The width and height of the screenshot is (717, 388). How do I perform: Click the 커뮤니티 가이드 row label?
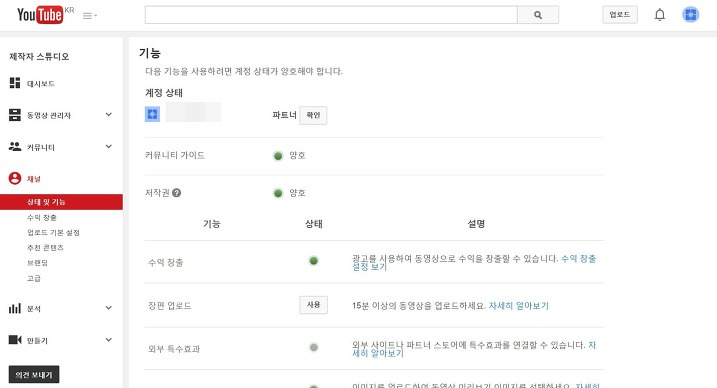175,155
